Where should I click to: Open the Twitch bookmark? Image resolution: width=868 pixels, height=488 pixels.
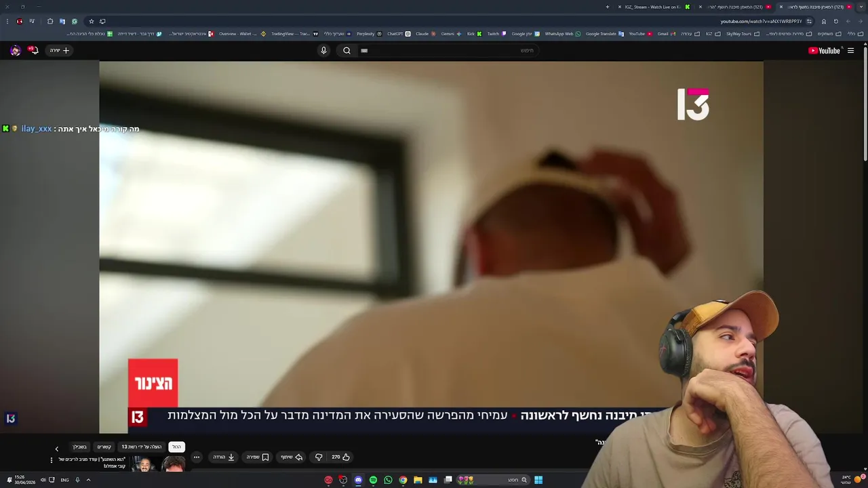496,33
